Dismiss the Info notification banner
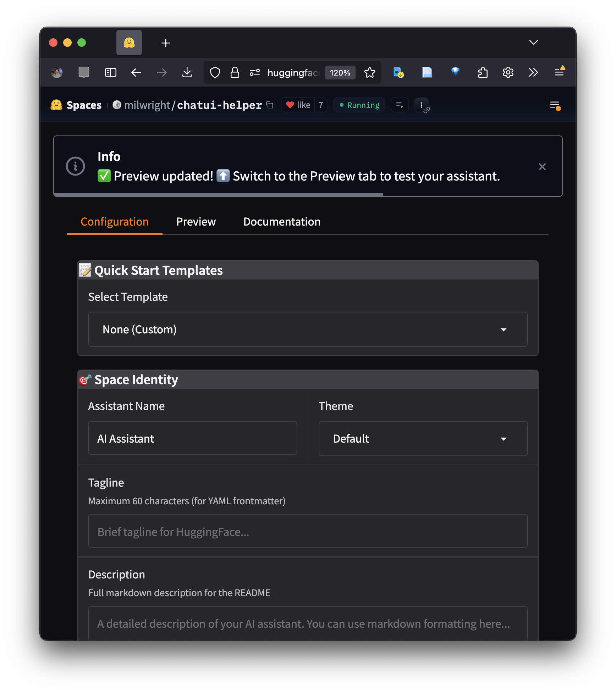This screenshot has width=616, height=693. pyautogui.click(x=542, y=167)
